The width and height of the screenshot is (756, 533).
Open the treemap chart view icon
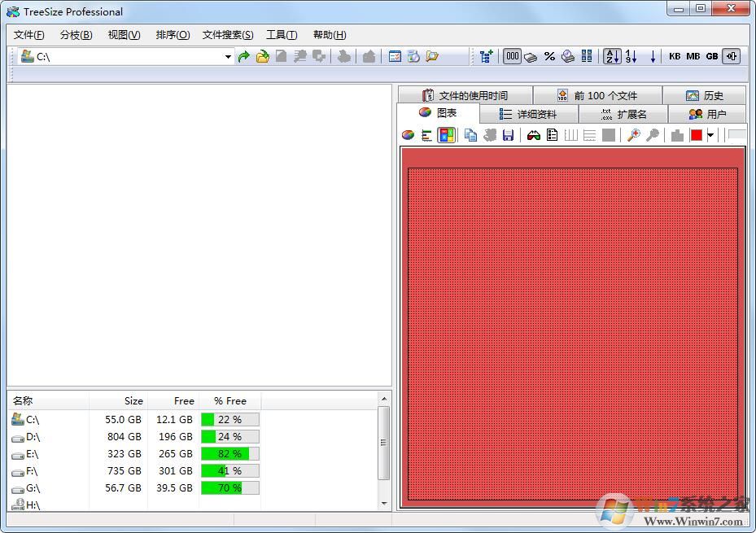click(445, 135)
